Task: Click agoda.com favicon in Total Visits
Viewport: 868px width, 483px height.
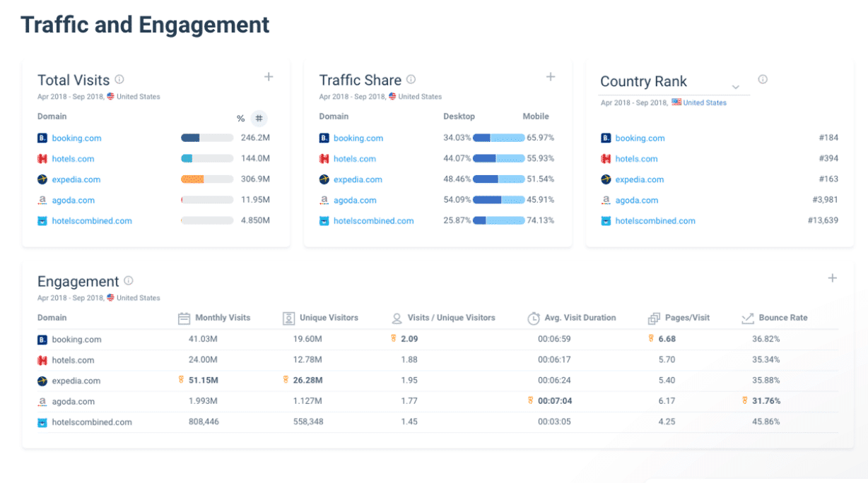Action: 42,201
